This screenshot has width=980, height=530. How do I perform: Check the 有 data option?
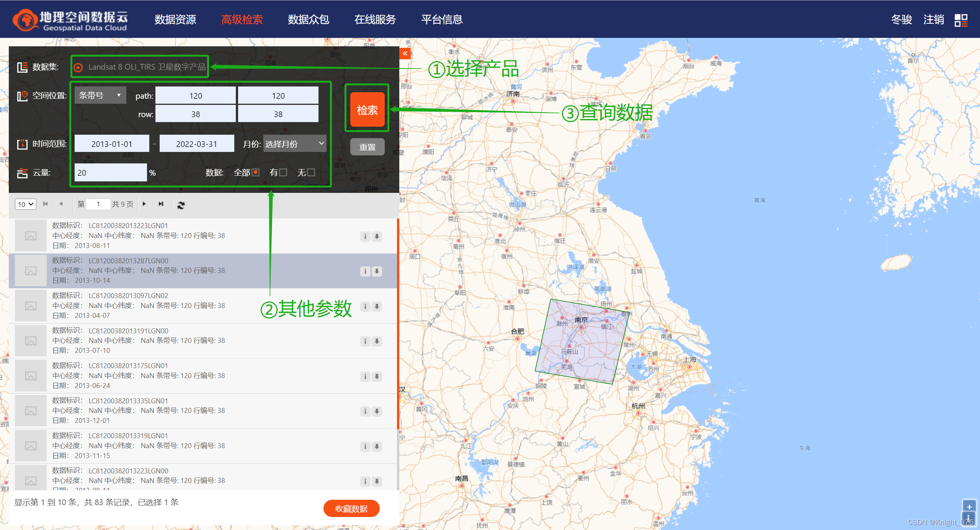point(283,173)
